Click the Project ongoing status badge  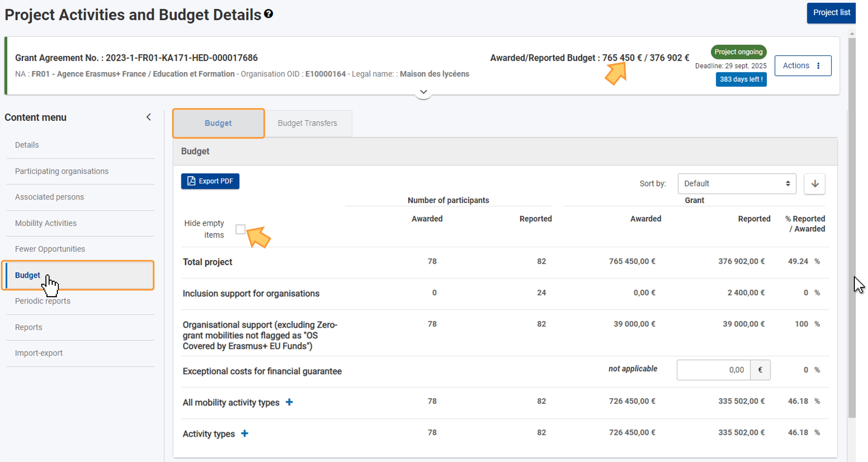click(739, 52)
